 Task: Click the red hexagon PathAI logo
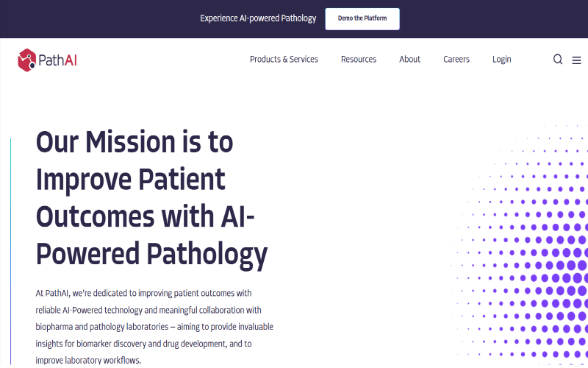[x=27, y=60]
